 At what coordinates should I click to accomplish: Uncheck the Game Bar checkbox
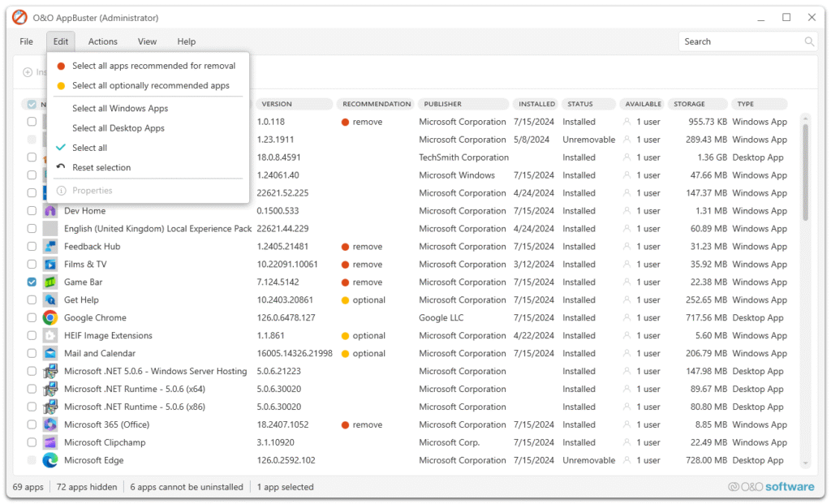click(x=32, y=282)
